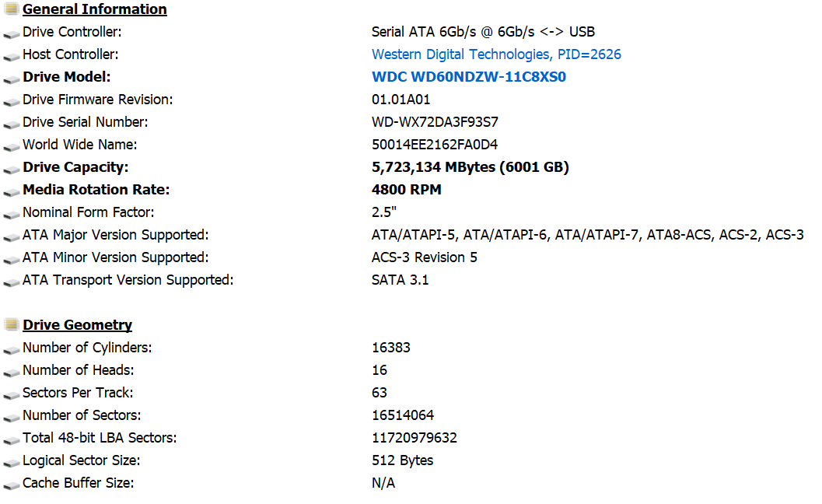This screenshot has width=822, height=504.
Task: Click the drive icon beside Drive Controller
Action: [12, 34]
